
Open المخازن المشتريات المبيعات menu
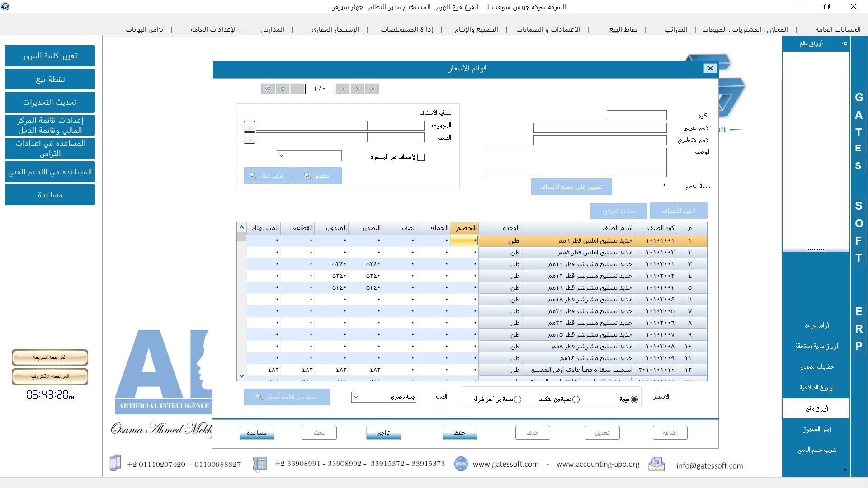click(745, 29)
